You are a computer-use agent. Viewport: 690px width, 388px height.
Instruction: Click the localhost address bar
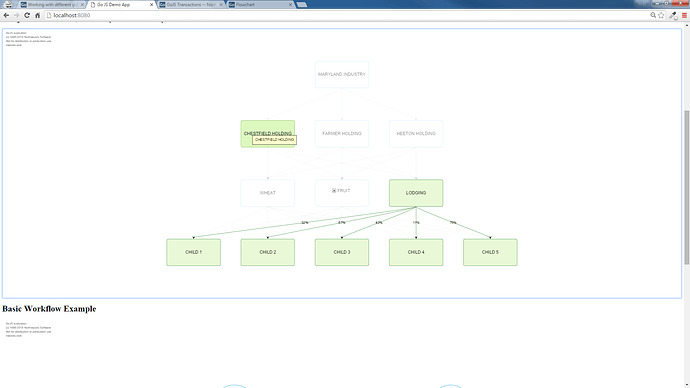pyautogui.click(x=348, y=15)
